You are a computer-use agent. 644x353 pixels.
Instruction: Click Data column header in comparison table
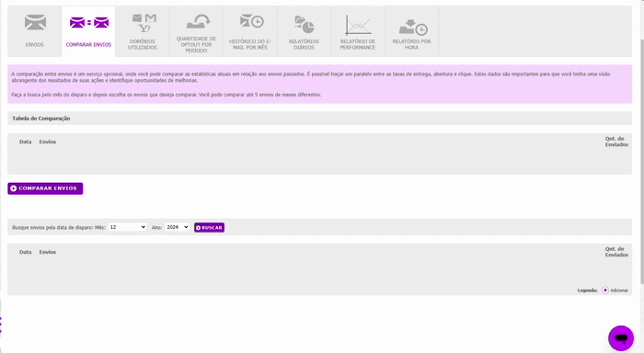(26, 142)
